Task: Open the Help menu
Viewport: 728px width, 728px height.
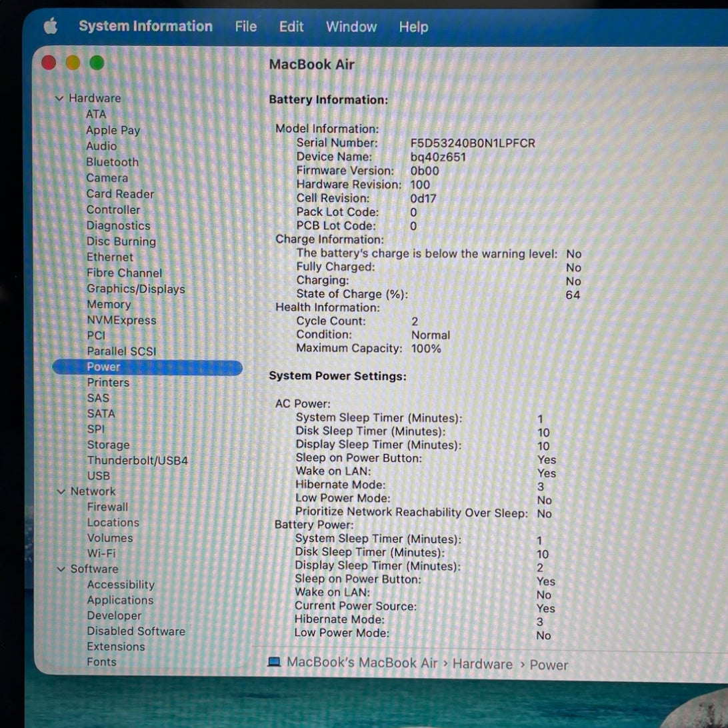Action: 413,27
